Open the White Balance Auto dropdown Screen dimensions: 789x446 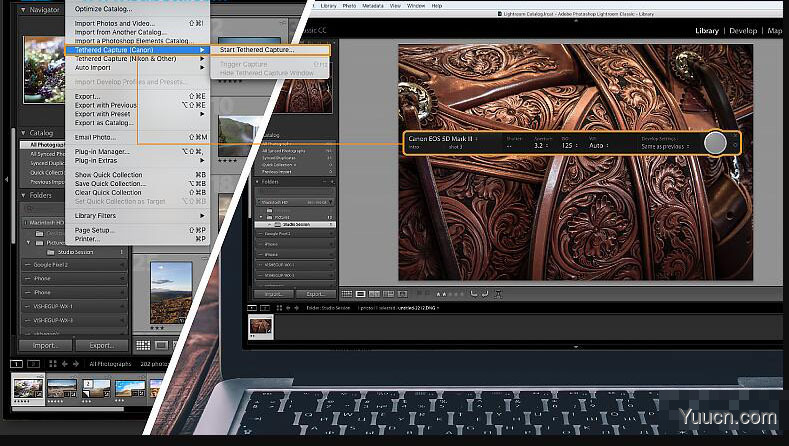(599, 145)
